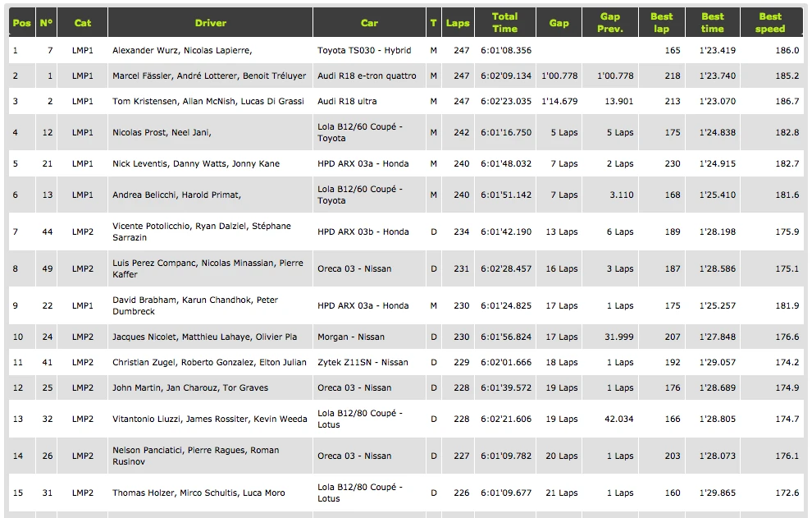Viewport: 812px width, 518px height.
Task: Select gap value 20 Laps
Action: click(561, 456)
